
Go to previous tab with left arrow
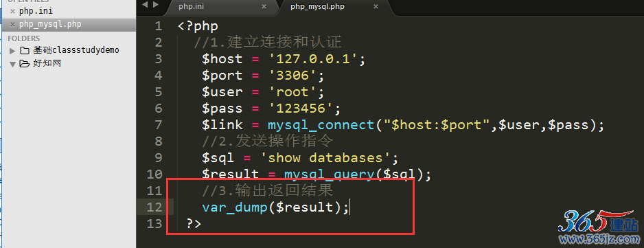click(144, 5)
